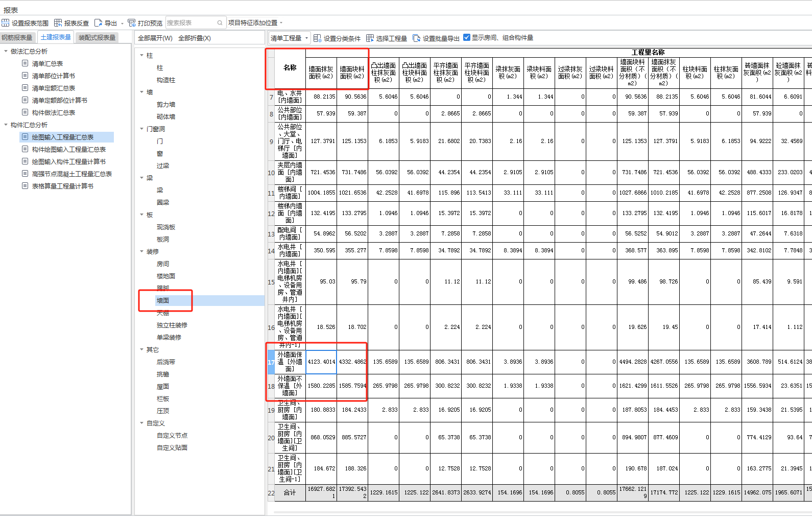Collapse the 梁 category node
Viewport: 812px width, 522px height.
point(142,178)
